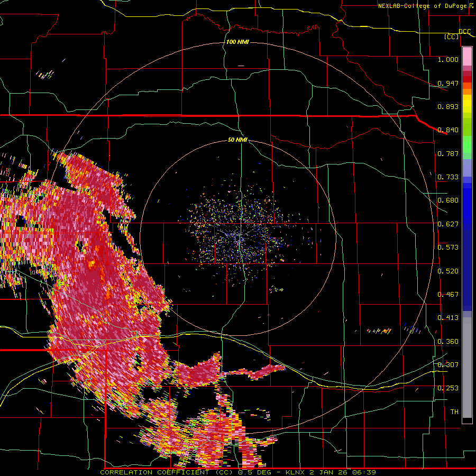Pick the light pink segment of color scale
The height and width of the screenshot is (476, 476).
467,57
